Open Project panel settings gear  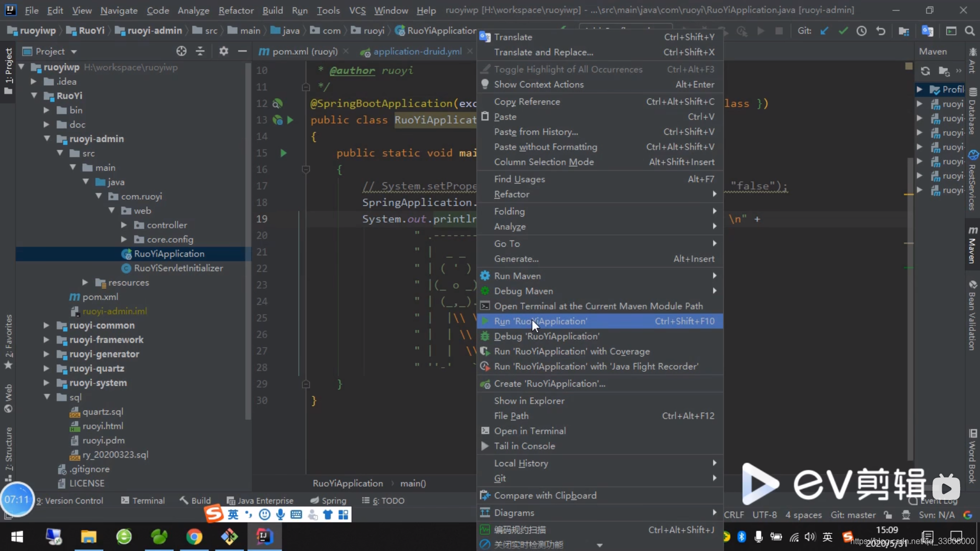click(224, 51)
